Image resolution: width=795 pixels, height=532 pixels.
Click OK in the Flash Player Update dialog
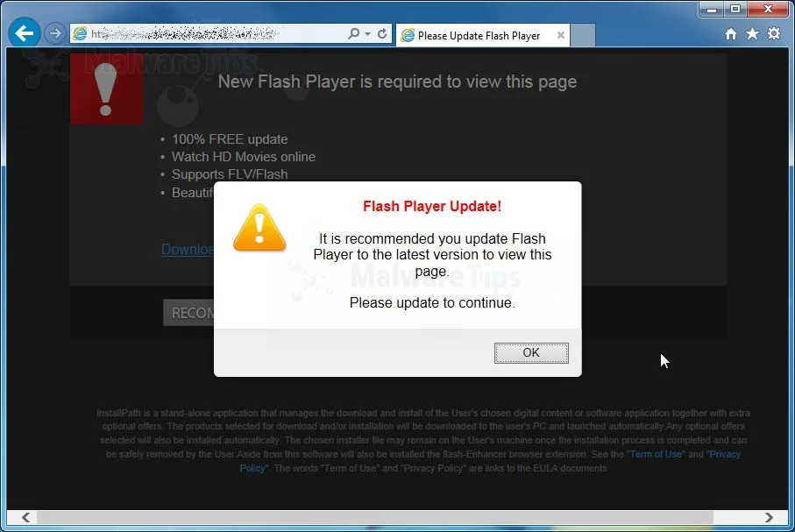[531, 353]
